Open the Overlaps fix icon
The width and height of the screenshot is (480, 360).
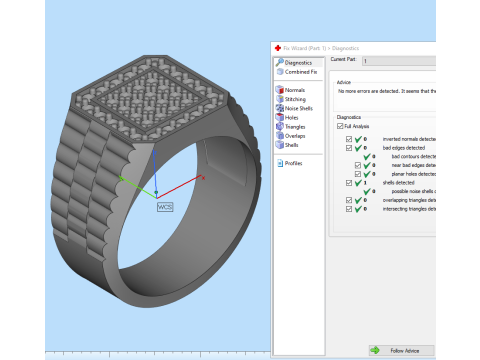tap(280, 136)
